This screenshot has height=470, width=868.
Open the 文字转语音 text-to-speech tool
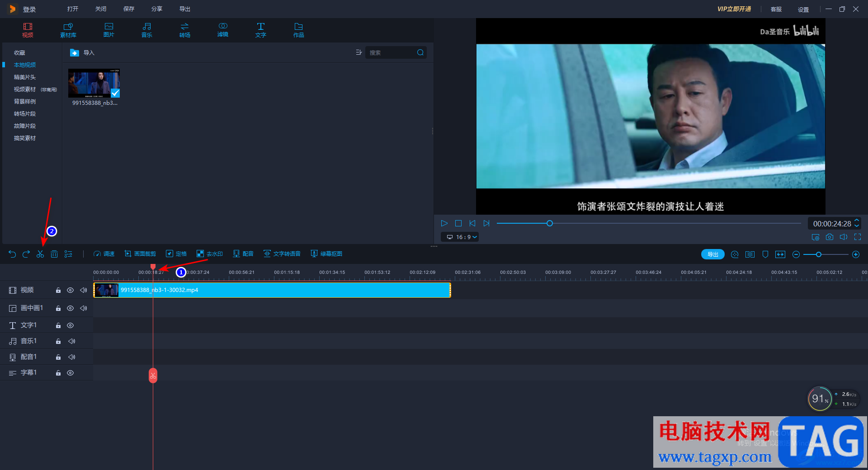coord(282,254)
